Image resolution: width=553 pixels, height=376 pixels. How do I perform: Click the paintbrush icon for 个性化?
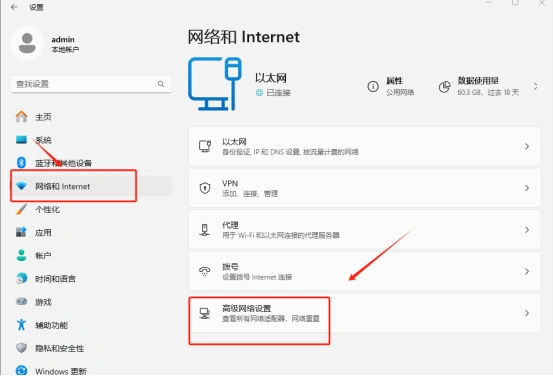coord(22,209)
